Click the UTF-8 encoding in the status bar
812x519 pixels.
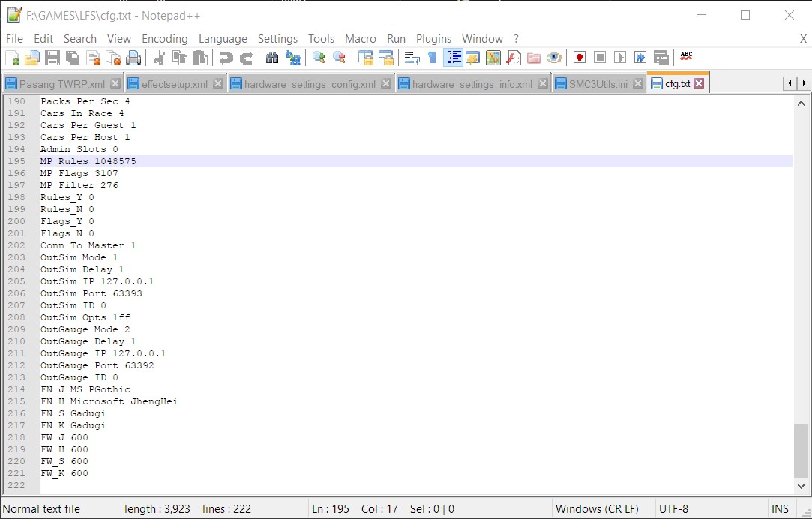click(x=673, y=509)
